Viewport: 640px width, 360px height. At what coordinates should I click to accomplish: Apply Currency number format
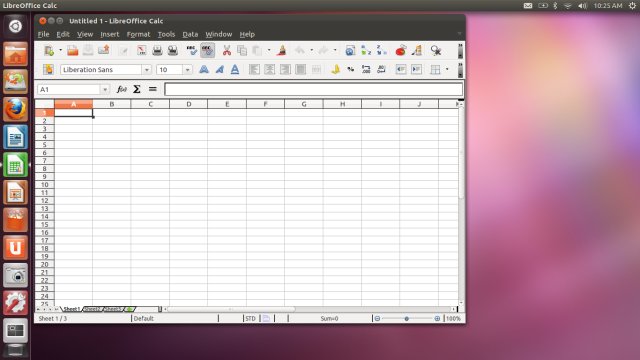click(335, 69)
